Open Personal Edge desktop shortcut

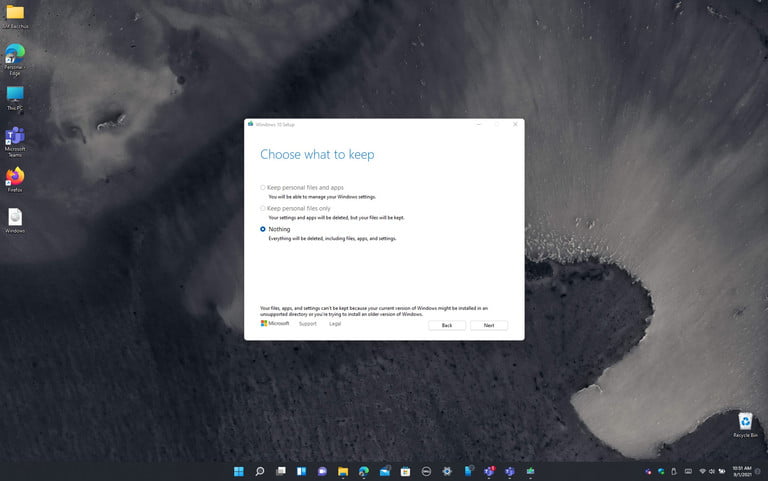[15, 60]
